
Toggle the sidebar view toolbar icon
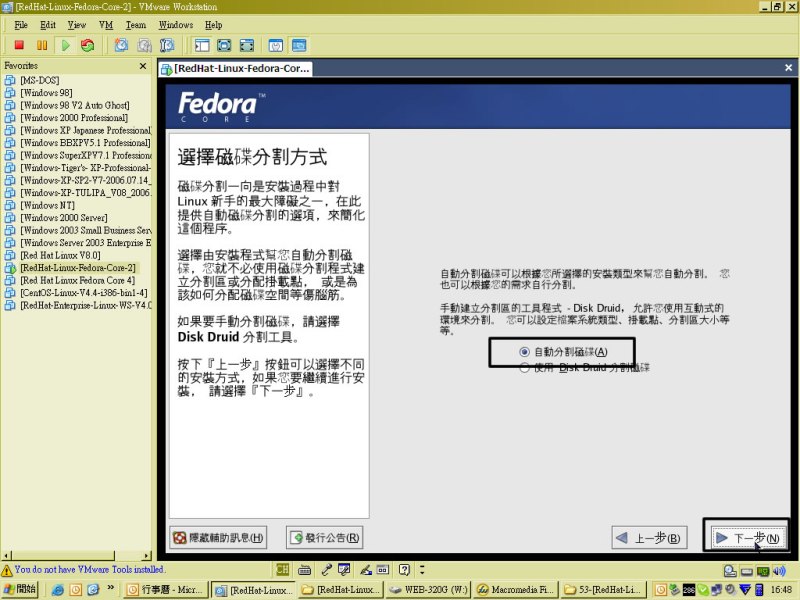pos(202,45)
